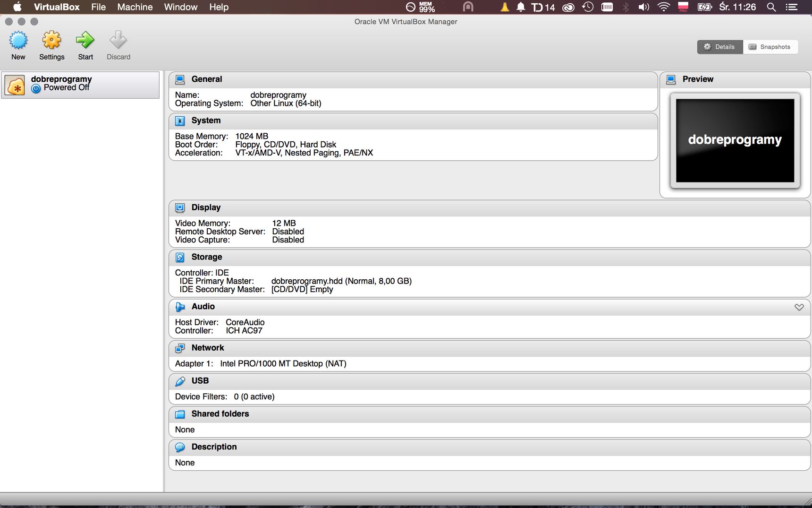Open the Window menu
Image resolution: width=812 pixels, height=508 pixels.
point(181,7)
